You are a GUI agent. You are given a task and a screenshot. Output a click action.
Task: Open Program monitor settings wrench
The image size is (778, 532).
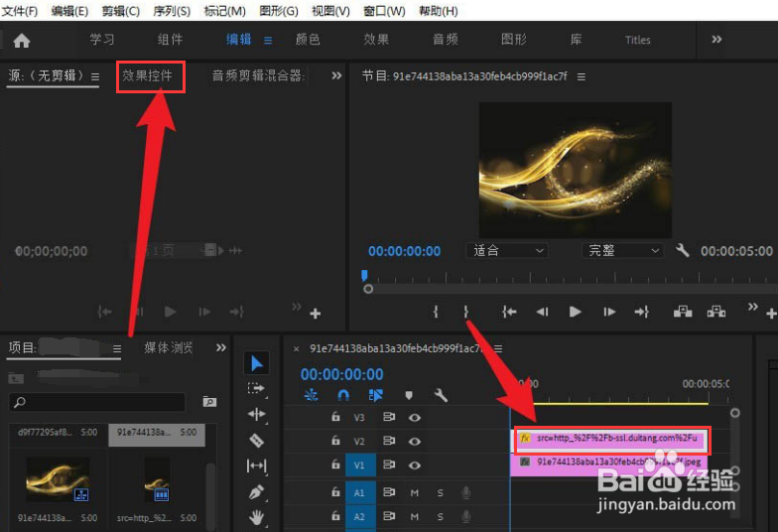[683, 250]
